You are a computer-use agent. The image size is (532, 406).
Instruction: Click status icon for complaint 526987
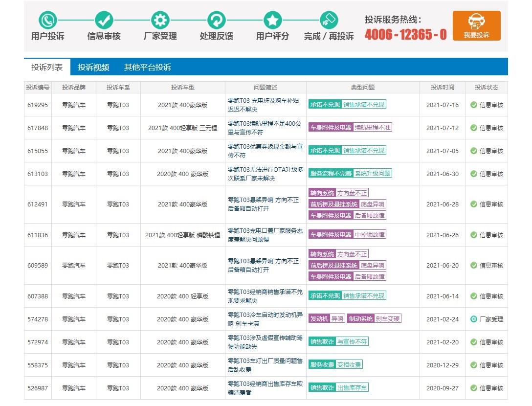[x=474, y=388]
